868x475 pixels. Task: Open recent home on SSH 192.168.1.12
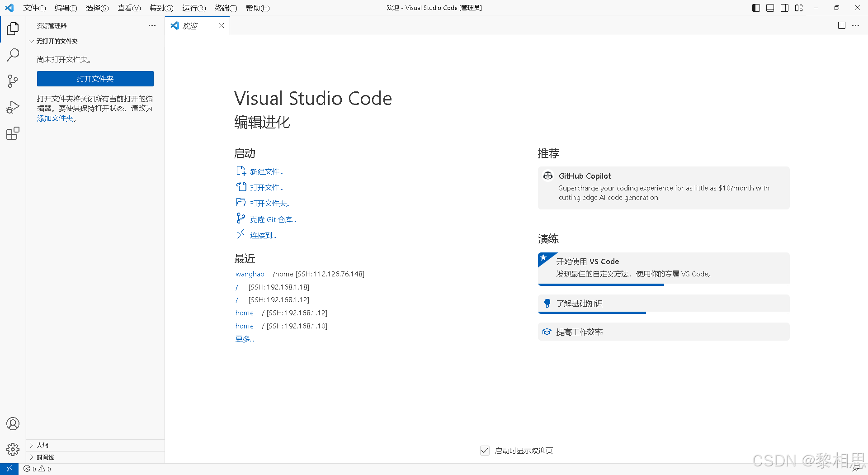coord(245,313)
